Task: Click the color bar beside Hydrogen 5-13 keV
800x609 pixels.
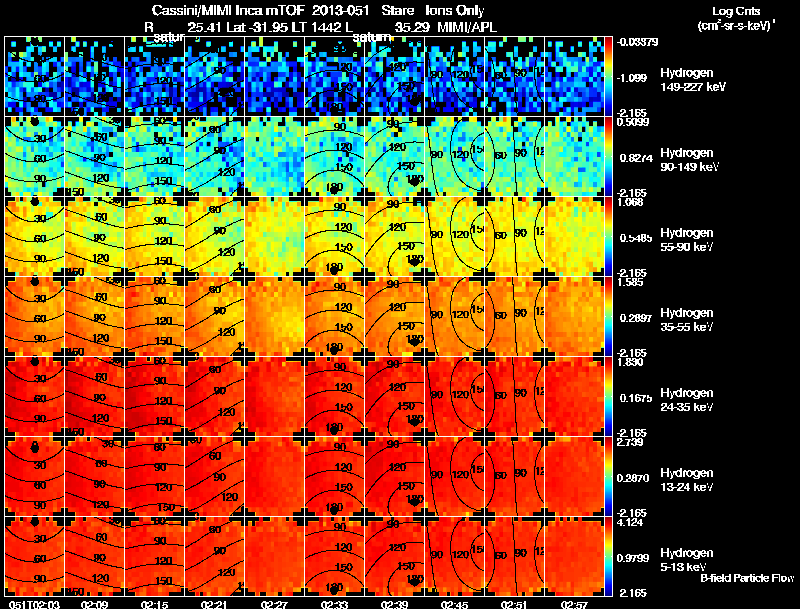Action: click(608, 557)
